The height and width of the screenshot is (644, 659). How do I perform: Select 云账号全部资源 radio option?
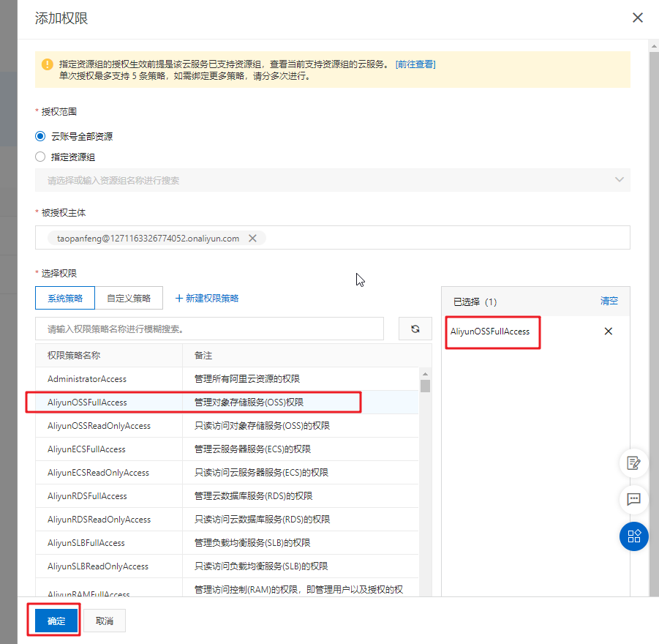click(x=40, y=136)
